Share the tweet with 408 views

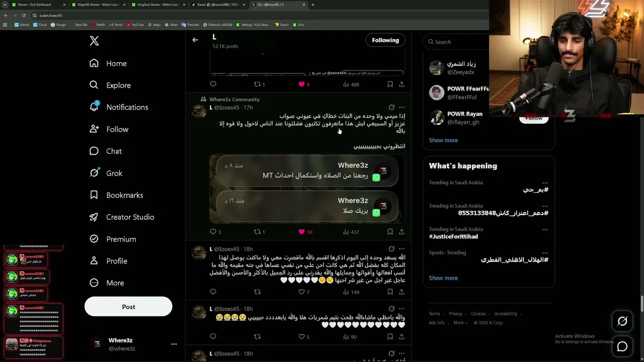(x=401, y=84)
